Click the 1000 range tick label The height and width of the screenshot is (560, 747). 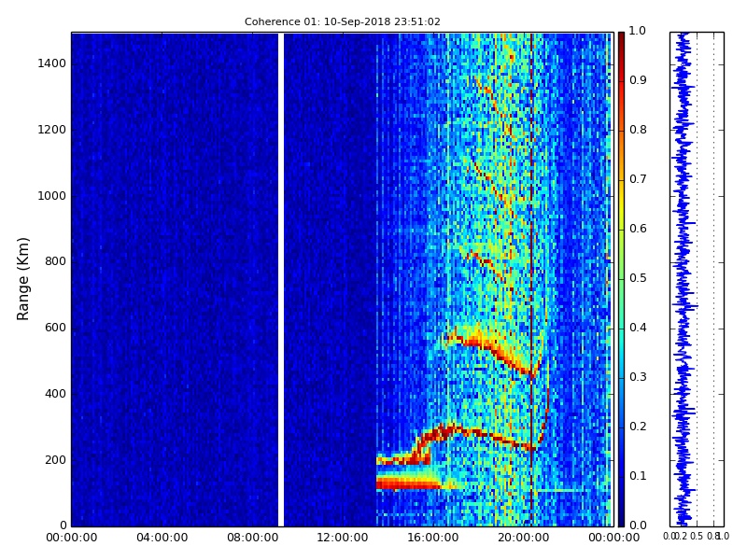coord(52,196)
